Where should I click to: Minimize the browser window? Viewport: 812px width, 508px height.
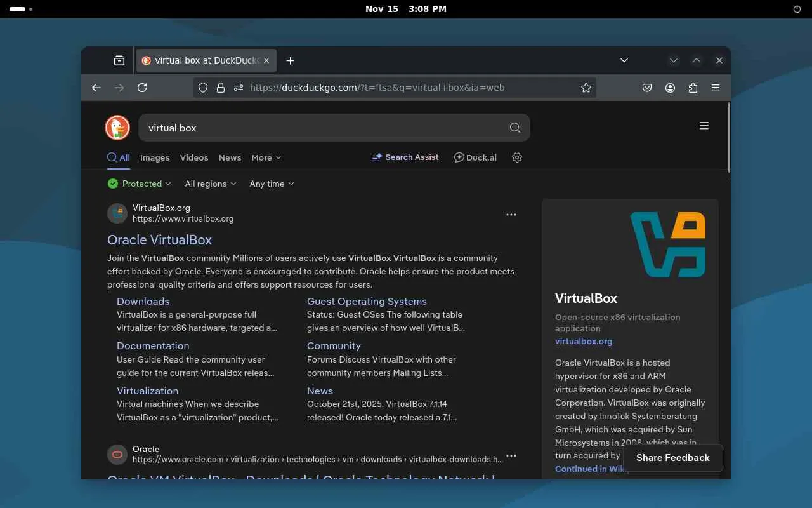tap(674, 60)
